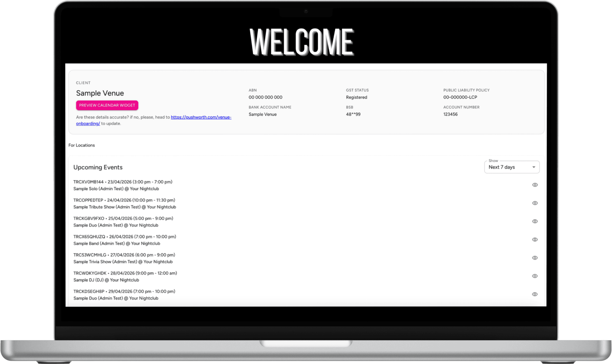Viewport: 612px width, 364px height.
Task: Select the TRCX65QHUZQ 26/04/2026 event line
Action: (x=125, y=237)
